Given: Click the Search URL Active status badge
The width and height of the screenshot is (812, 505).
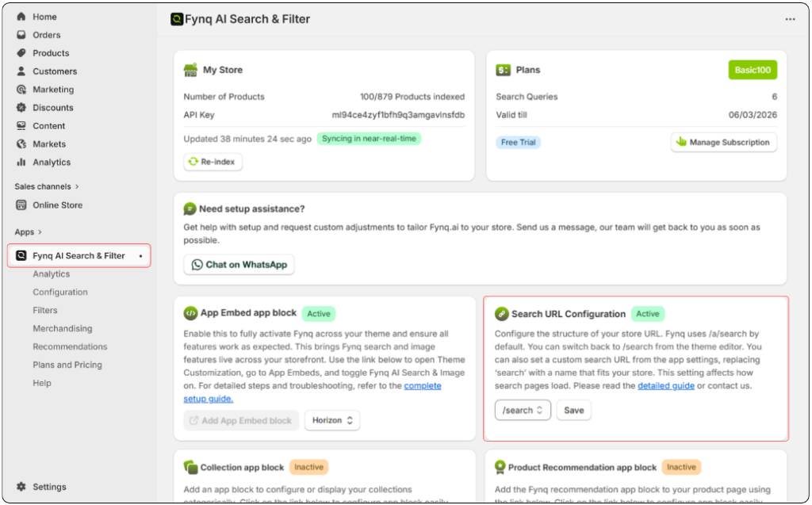Looking at the screenshot, I should pyautogui.click(x=648, y=313).
